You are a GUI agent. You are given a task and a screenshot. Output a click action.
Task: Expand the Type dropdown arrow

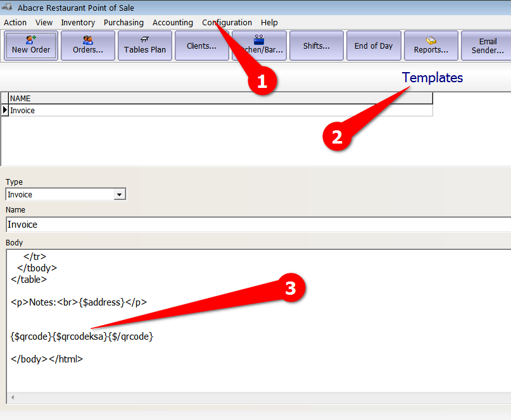coord(120,195)
